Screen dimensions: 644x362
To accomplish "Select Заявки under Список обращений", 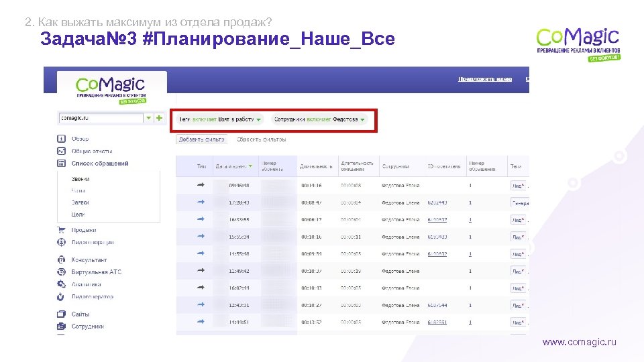I will click(x=80, y=202).
